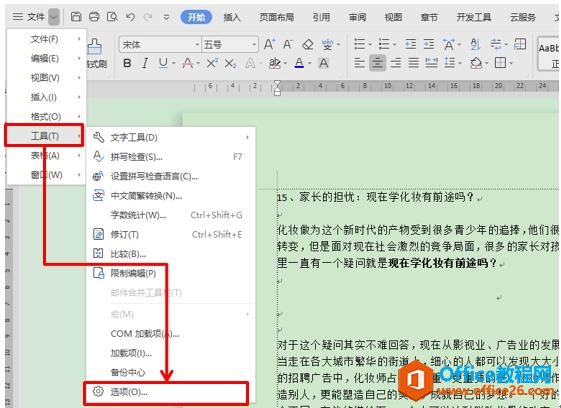561x408 pixels.
Task: Center align text
Action: click(x=377, y=63)
